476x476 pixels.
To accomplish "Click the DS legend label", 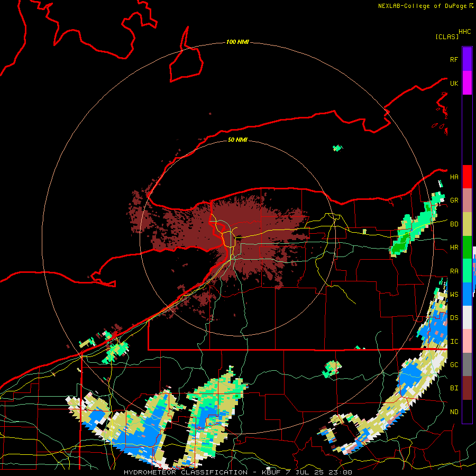I will click(x=454, y=318).
